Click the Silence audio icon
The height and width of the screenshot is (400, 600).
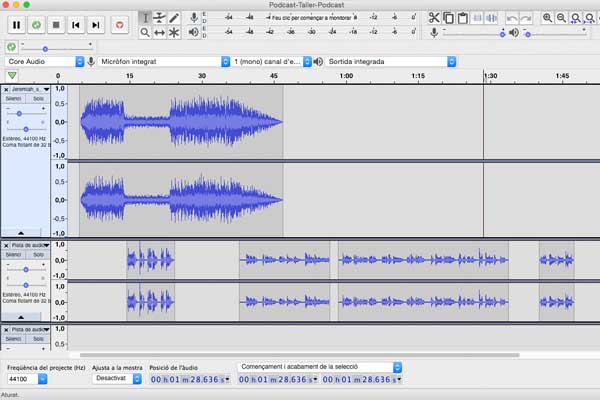tap(491, 18)
